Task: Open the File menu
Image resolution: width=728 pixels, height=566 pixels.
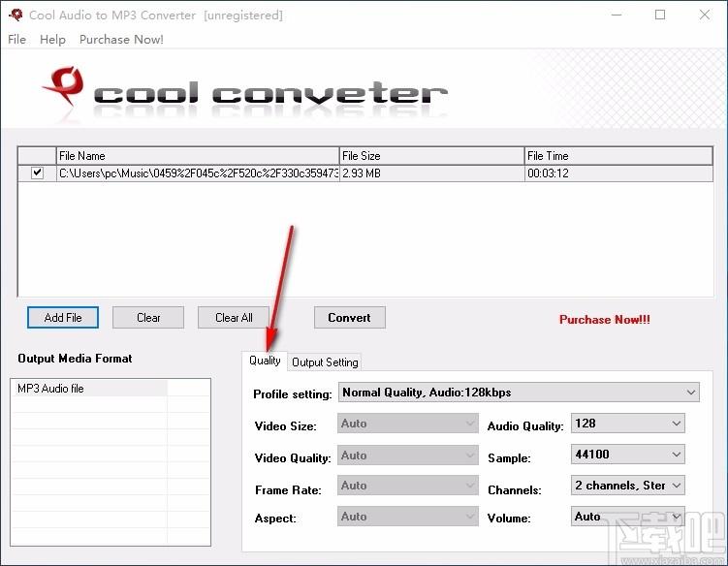Action: pos(16,40)
